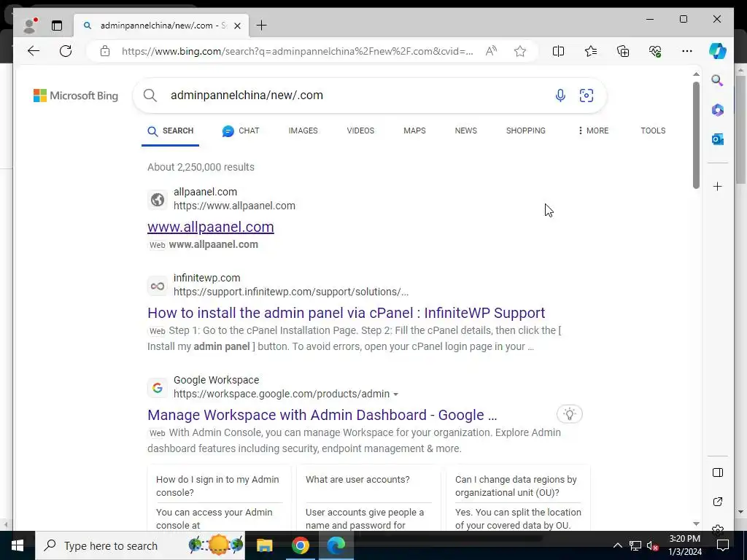747x560 pixels.
Task: Open Outlook in the sidebar
Action: (718, 139)
